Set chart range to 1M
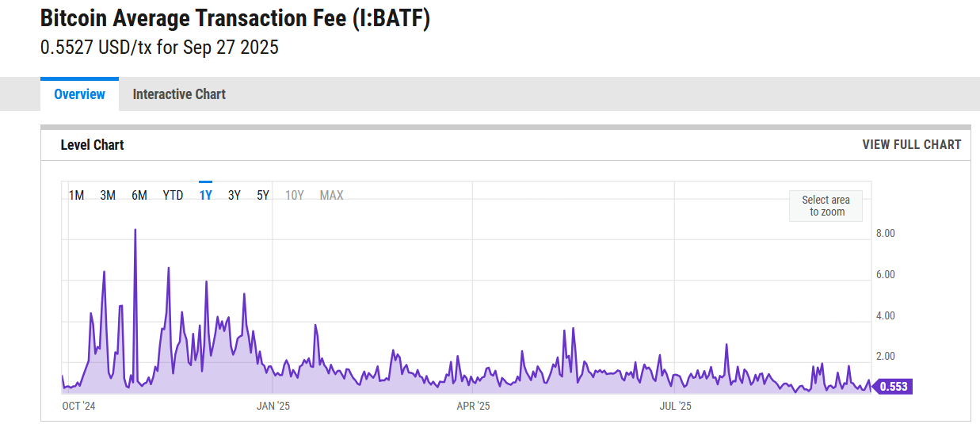Viewport: 980px width, 424px height. point(76,195)
